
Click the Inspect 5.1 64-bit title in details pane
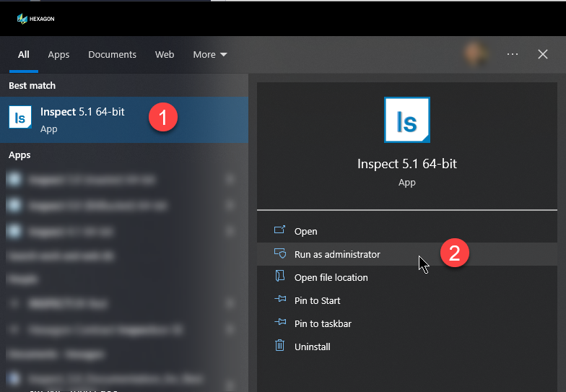tap(407, 164)
